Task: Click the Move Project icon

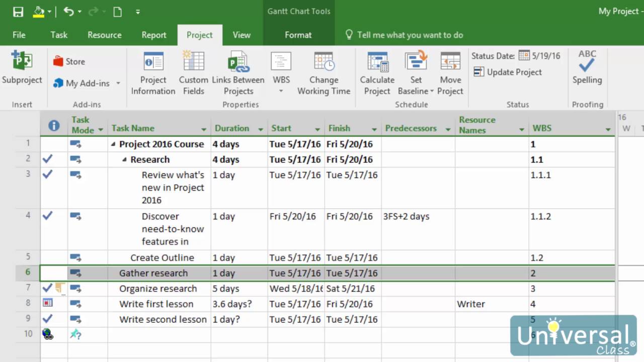Action: [x=450, y=62]
